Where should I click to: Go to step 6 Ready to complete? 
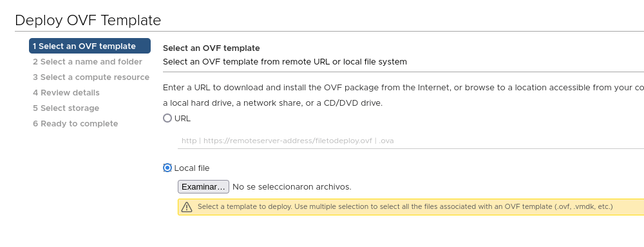pos(75,124)
